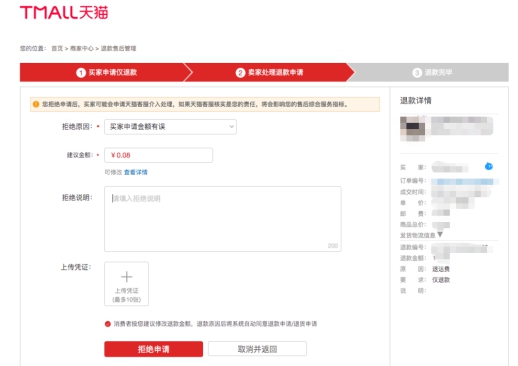This screenshot has height=366, width=518.
Task: Open the blurred order number link
Action: coord(465,182)
